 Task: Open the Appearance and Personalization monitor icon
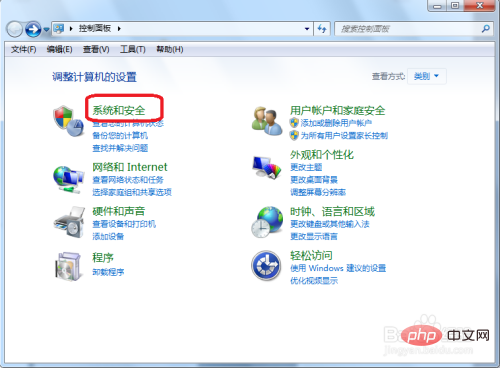click(x=266, y=168)
